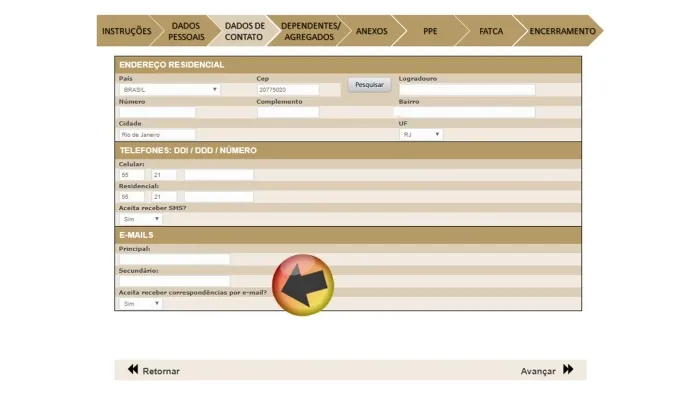Viewport: 700px width, 394px height.
Task: Open the email correspondence acceptance dropdown
Action: 140,304
